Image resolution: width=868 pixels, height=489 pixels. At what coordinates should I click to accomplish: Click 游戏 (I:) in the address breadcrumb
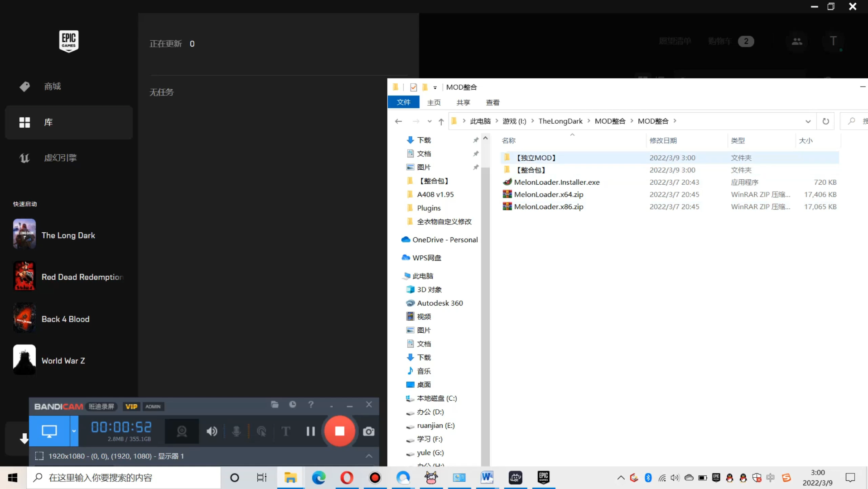coord(514,121)
